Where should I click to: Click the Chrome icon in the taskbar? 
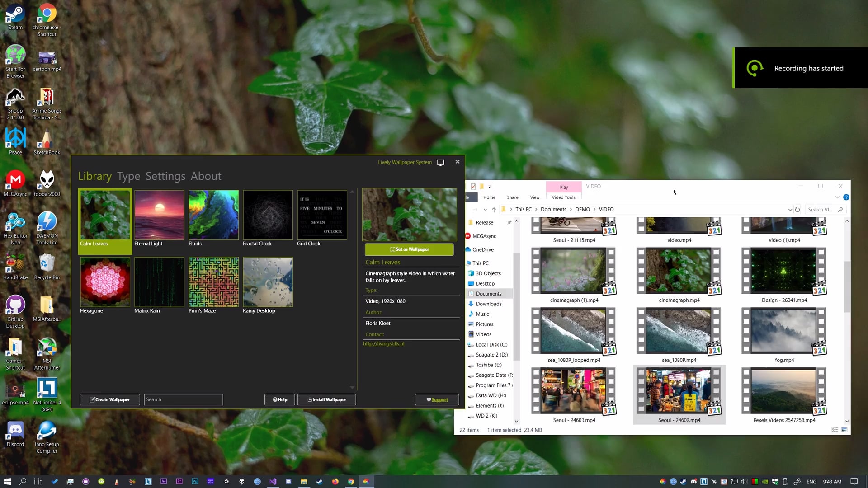pos(351,482)
